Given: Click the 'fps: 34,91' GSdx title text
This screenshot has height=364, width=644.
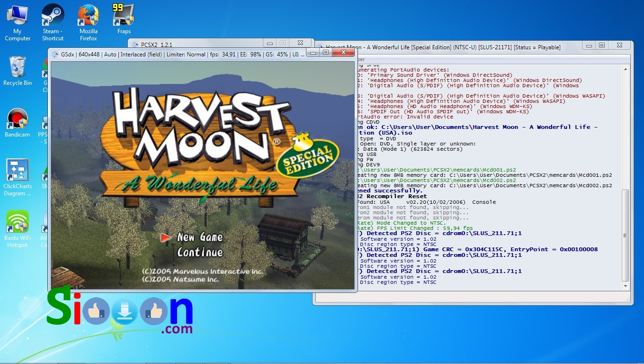Looking at the screenshot, I should click(223, 55).
